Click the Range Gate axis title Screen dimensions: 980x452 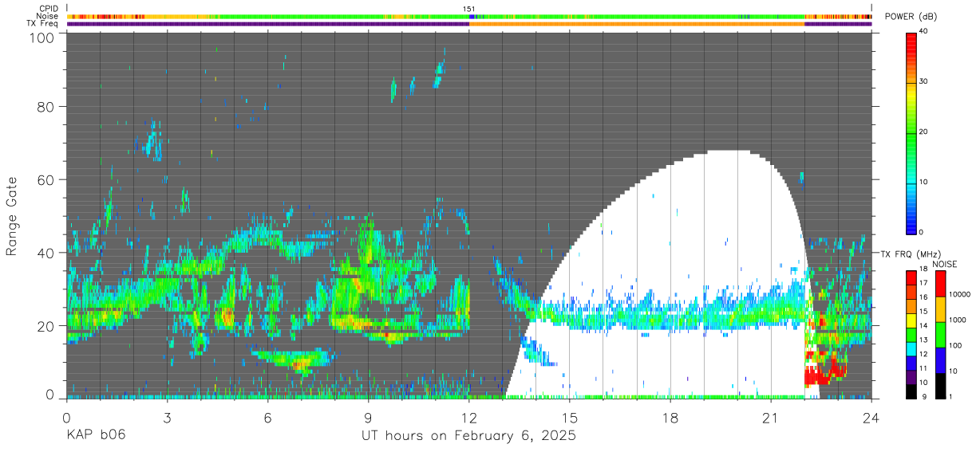[12, 215]
